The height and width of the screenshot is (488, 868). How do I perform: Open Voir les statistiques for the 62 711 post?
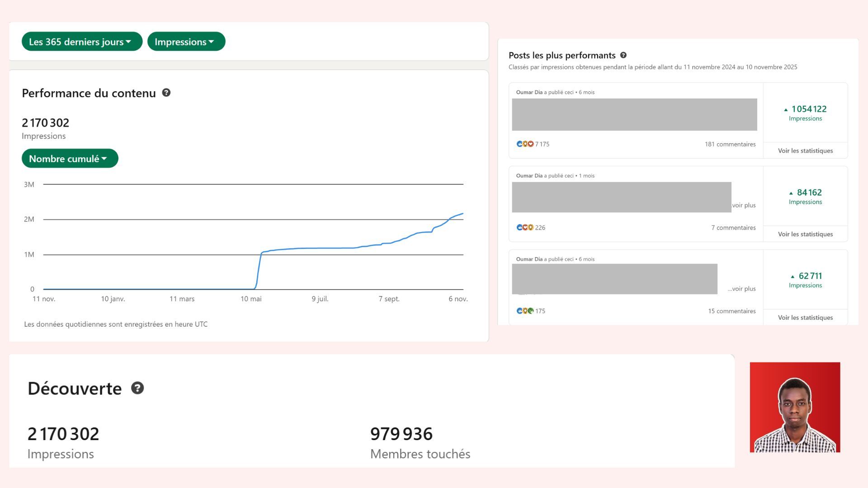click(805, 318)
